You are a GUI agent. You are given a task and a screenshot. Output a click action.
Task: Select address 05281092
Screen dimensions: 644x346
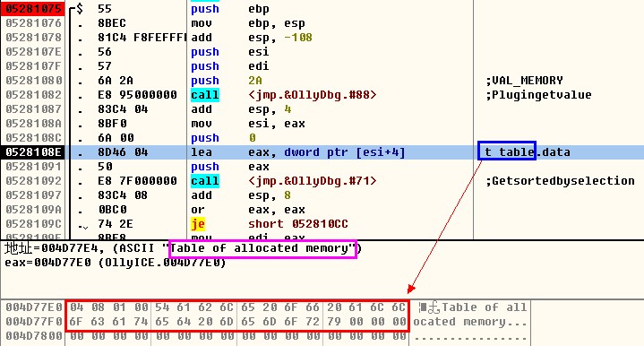(33, 181)
